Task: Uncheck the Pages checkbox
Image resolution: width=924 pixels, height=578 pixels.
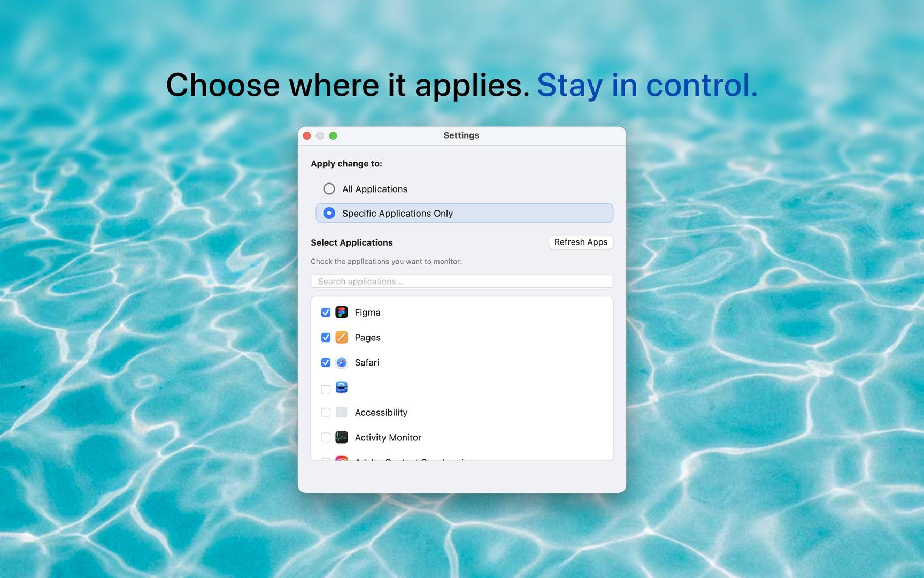Action: [x=326, y=337]
